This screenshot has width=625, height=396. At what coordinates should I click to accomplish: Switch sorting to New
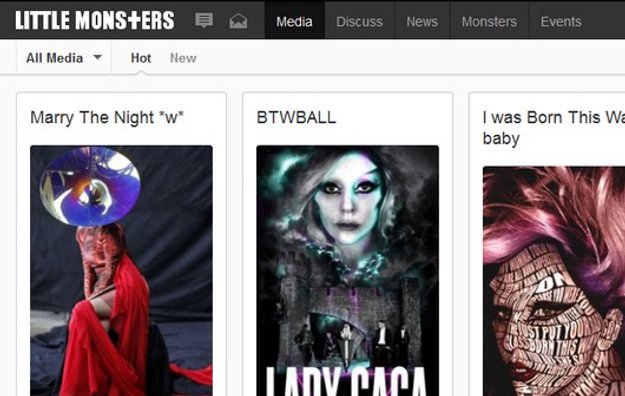[x=183, y=58]
